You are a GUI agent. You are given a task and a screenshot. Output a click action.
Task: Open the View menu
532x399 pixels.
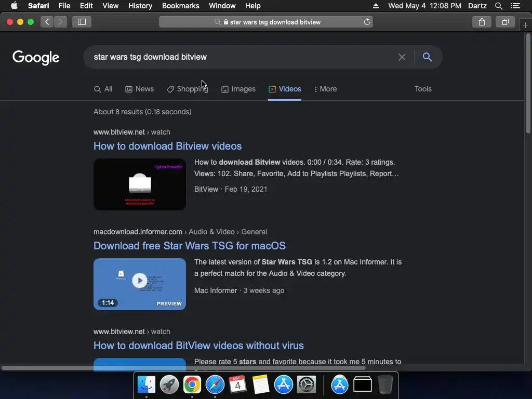pyautogui.click(x=110, y=6)
